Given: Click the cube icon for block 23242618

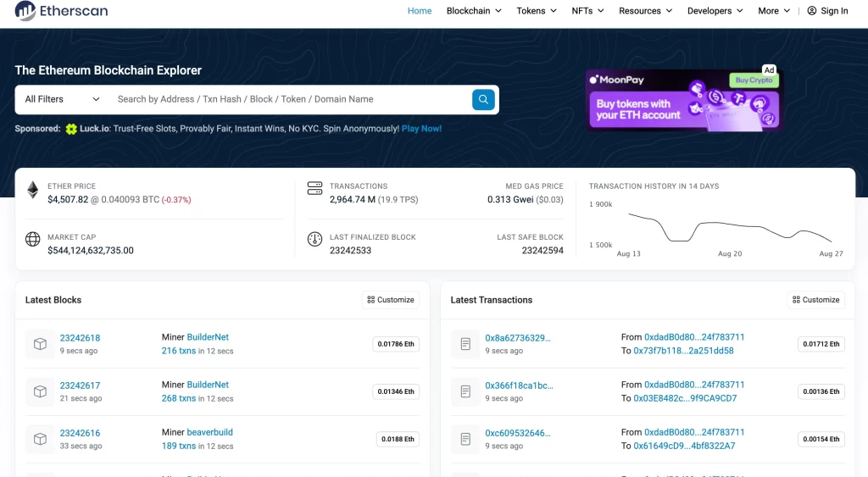Looking at the screenshot, I should (40, 344).
